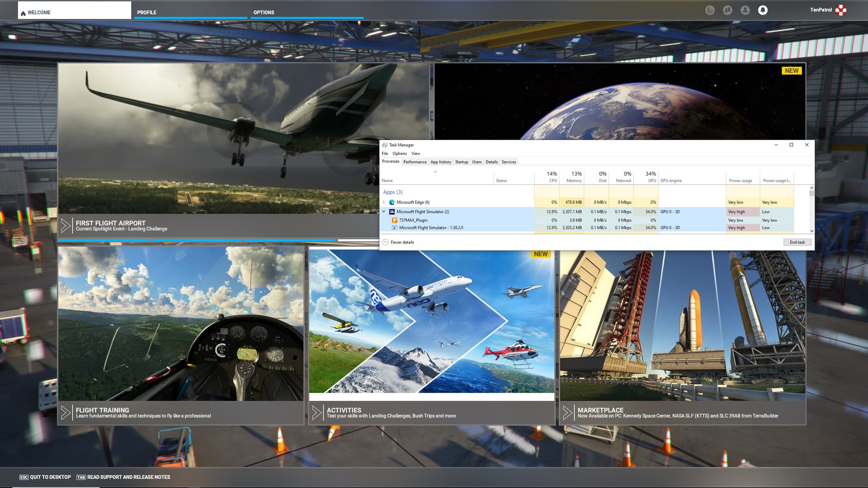
Task: Click arrow icon on Marketplace tile
Action: [x=568, y=413]
